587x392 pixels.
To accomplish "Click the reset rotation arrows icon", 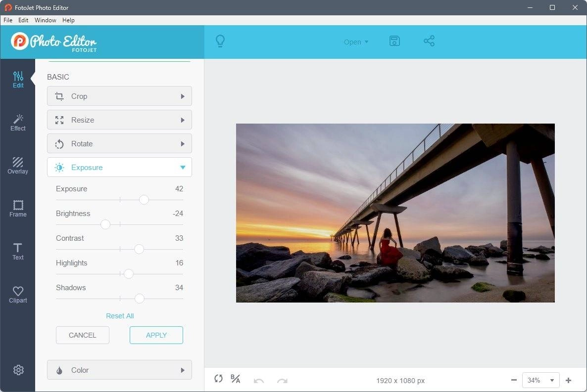I will [x=219, y=379].
